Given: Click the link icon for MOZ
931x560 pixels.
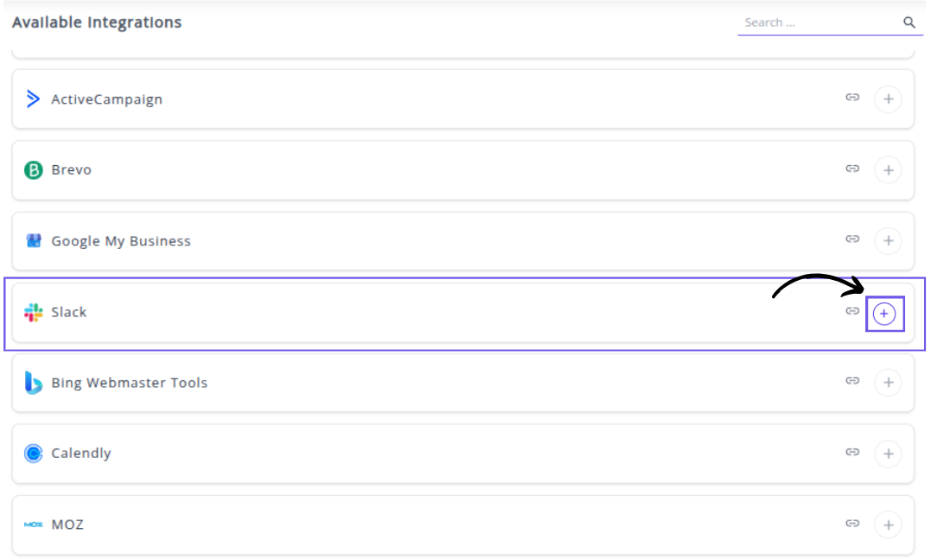Looking at the screenshot, I should pos(852,523).
